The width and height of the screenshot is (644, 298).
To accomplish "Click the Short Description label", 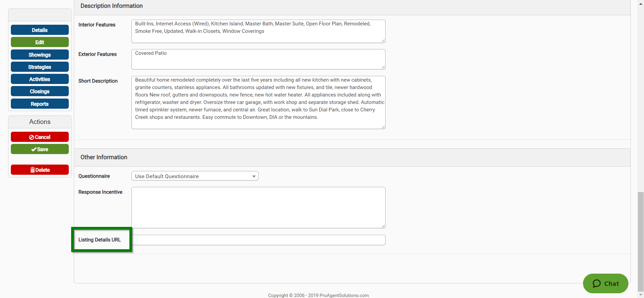I will pos(98,81).
